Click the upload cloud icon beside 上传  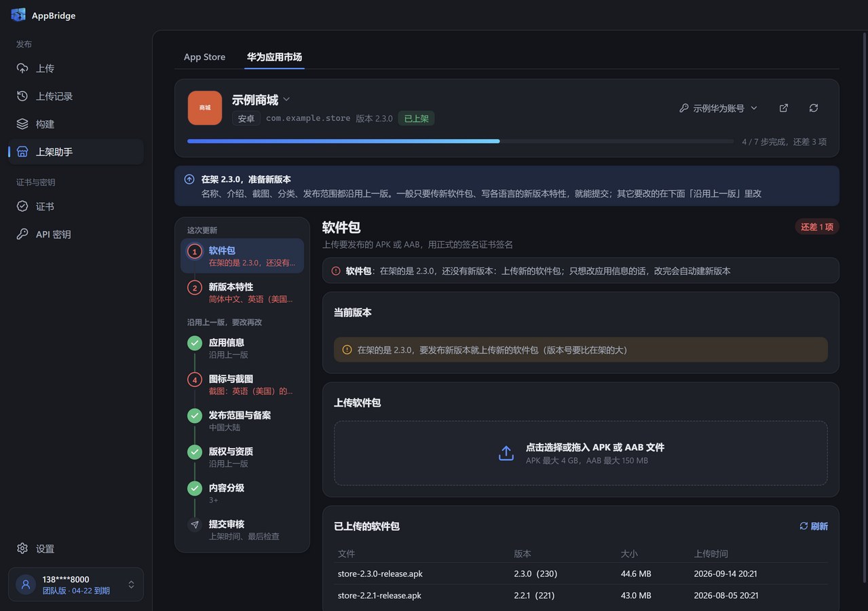coord(22,69)
